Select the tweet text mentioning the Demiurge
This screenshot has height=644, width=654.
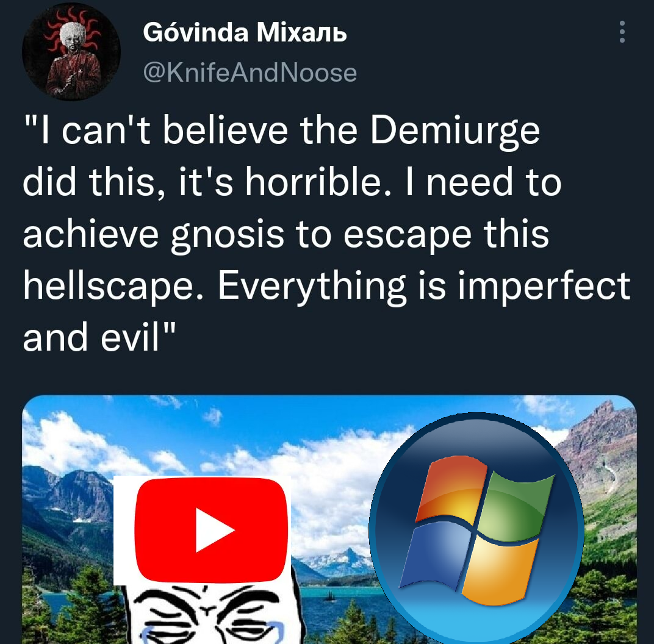coord(326,234)
